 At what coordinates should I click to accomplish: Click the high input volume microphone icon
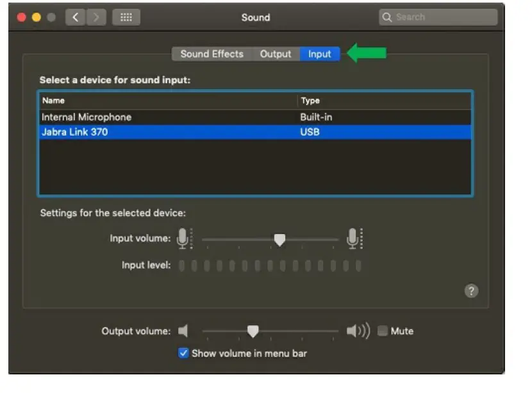[x=353, y=238]
